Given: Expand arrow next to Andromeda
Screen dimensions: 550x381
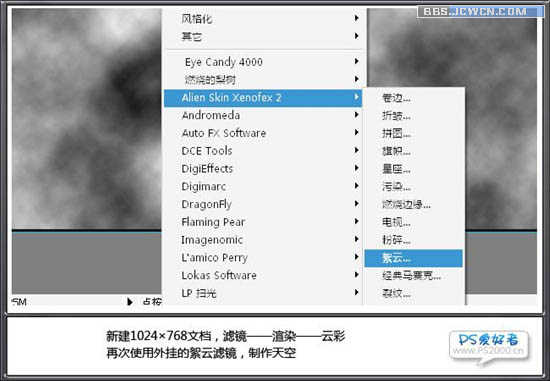Looking at the screenshot, I should [x=356, y=114].
